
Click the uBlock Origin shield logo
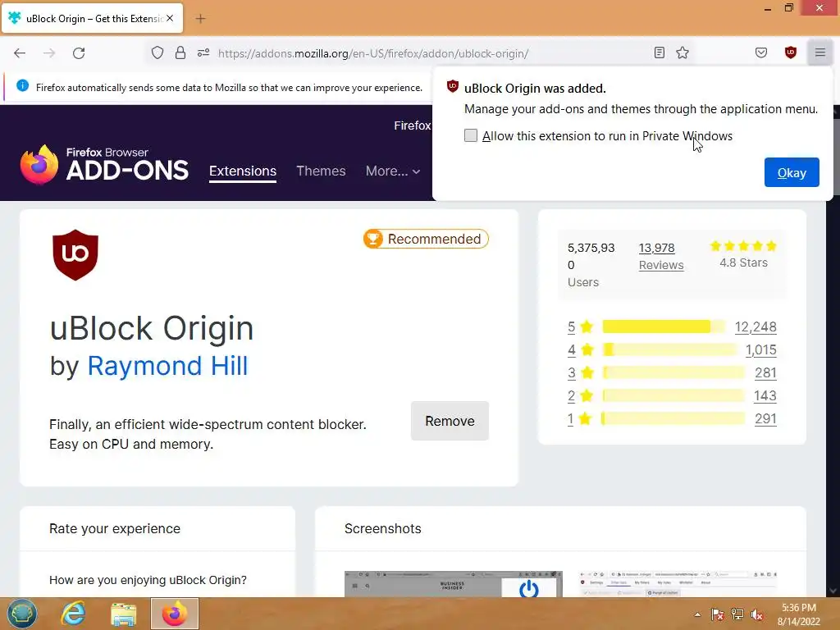(x=75, y=255)
